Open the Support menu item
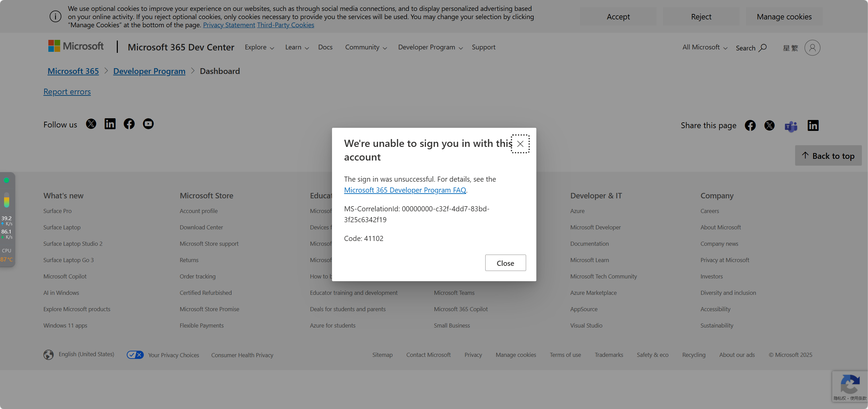 (484, 47)
